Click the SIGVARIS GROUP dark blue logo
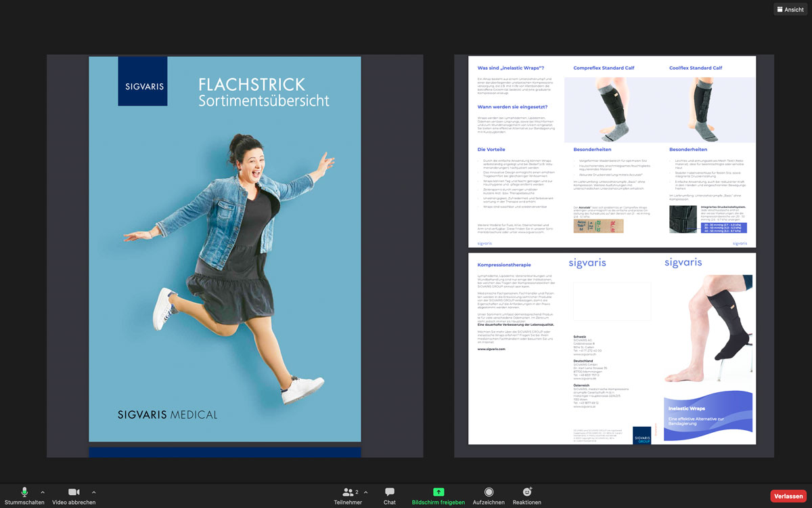Image resolution: width=812 pixels, height=508 pixels. tap(642, 435)
